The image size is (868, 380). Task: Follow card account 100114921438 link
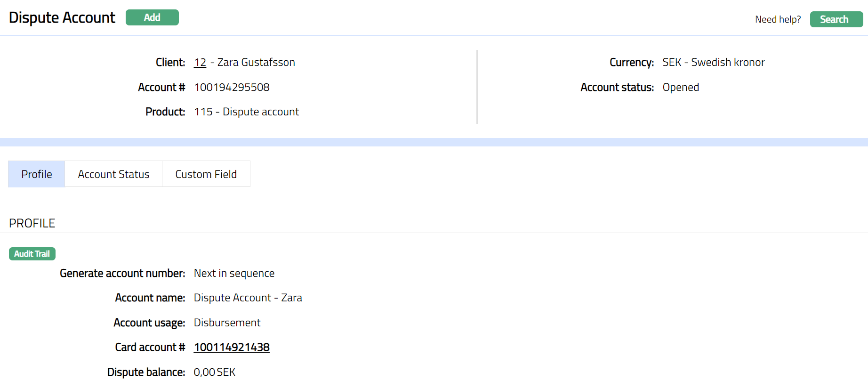coord(232,348)
